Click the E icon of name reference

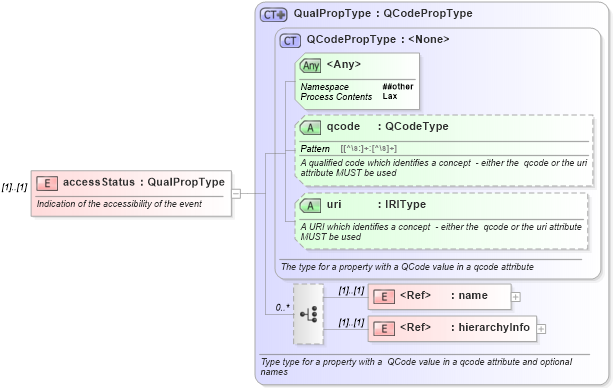tap(384, 297)
